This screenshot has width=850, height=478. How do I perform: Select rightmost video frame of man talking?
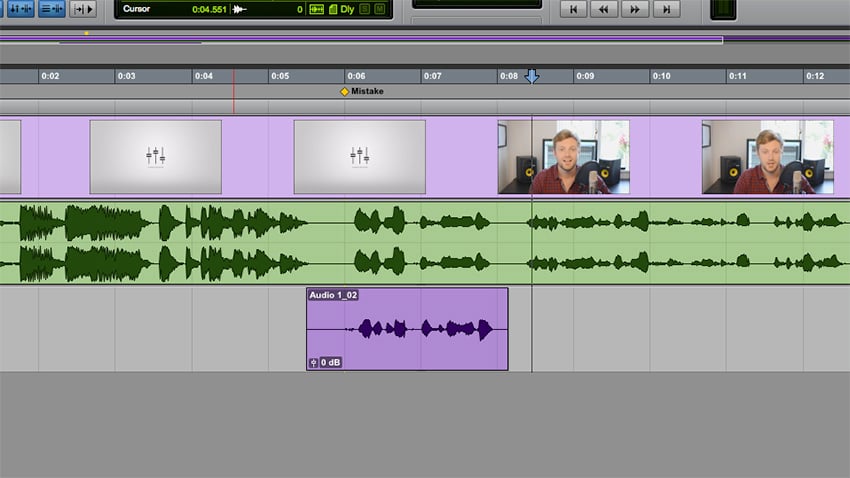tap(768, 157)
